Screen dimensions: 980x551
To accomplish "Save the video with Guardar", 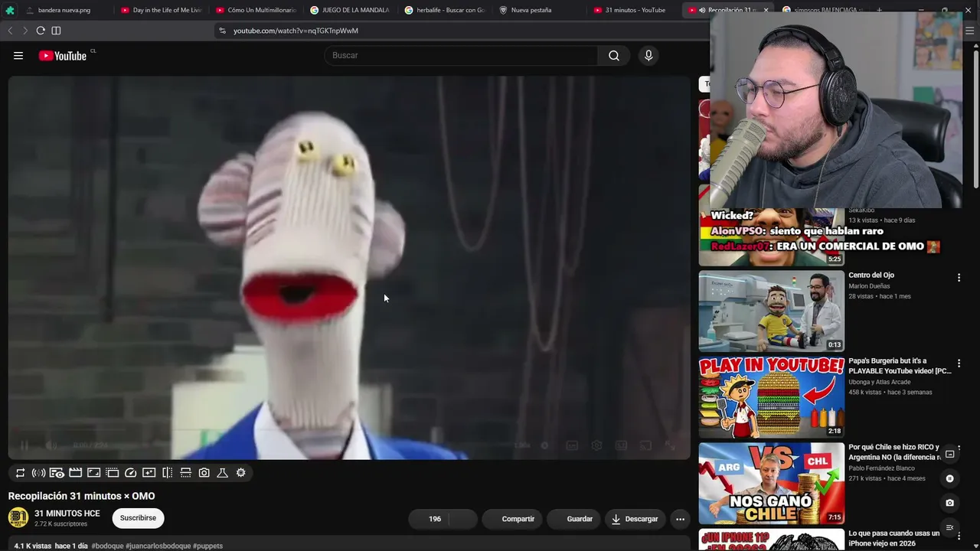I will coord(574,519).
